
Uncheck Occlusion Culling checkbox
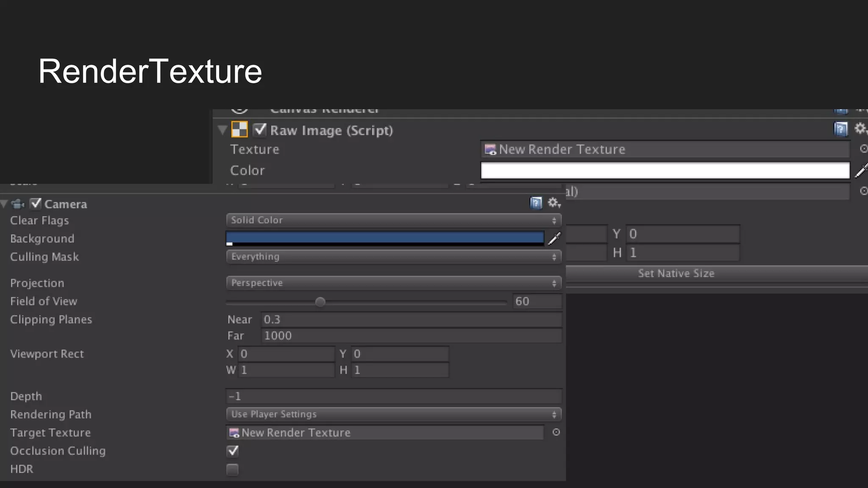tap(232, 451)
